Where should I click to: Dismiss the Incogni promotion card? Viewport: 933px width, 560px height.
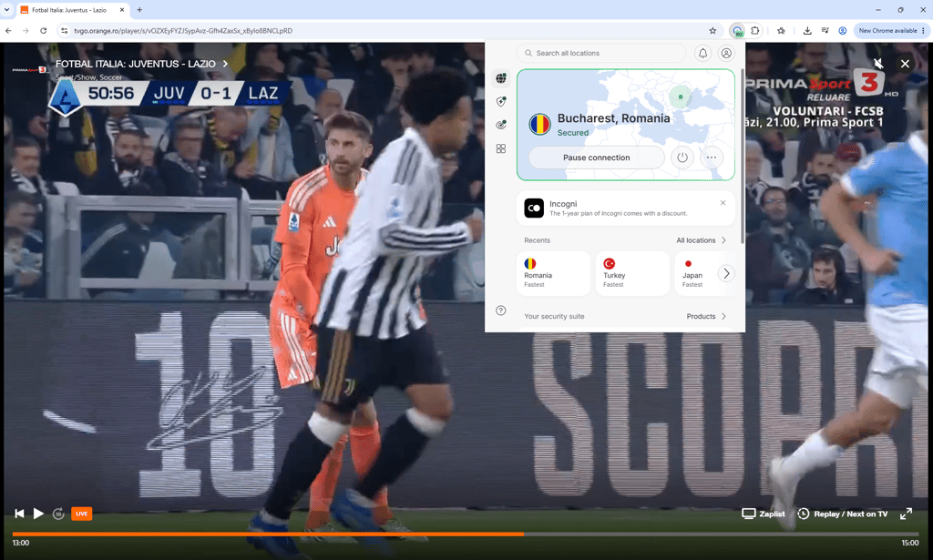click(723, 203)
